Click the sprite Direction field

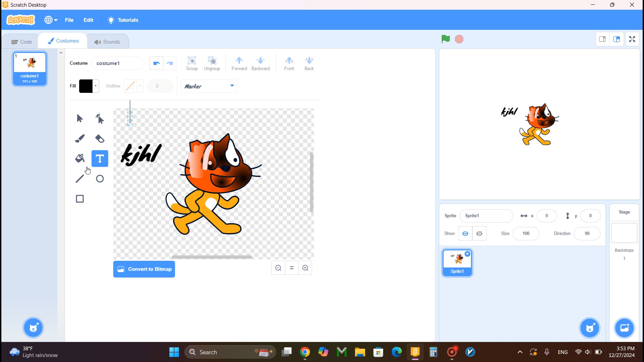[587, 234]
